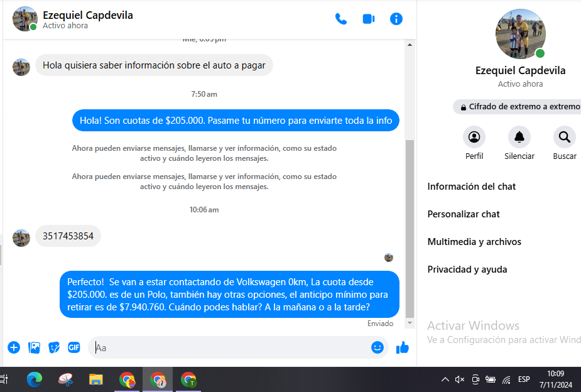The width and height of the screenshot is (581, 392).
Task: Open File Explorer from the taskbar
Action: pyautogui.click(x=96, y=379)
